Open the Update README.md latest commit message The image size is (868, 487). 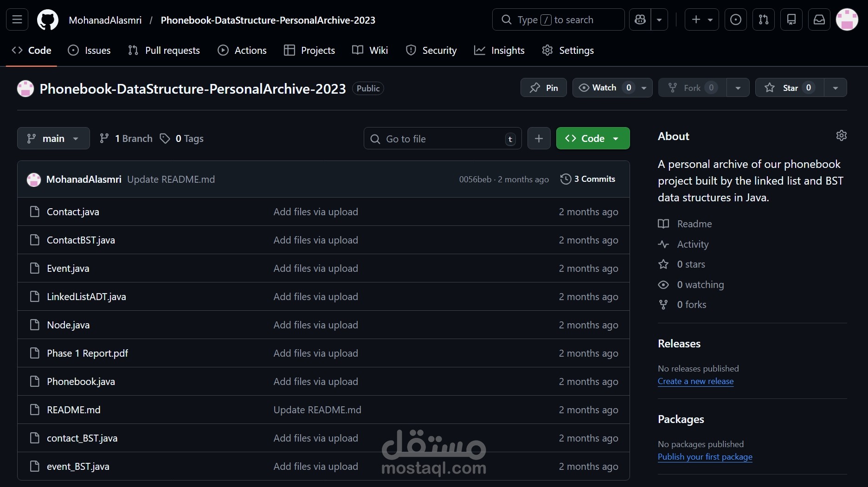[x=171, y=179]
